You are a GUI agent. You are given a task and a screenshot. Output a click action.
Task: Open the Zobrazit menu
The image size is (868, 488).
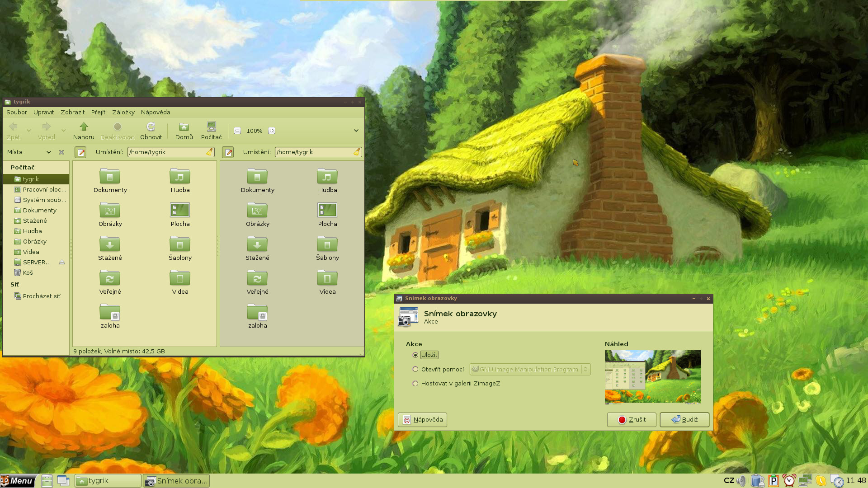click(x=72, y=112)
